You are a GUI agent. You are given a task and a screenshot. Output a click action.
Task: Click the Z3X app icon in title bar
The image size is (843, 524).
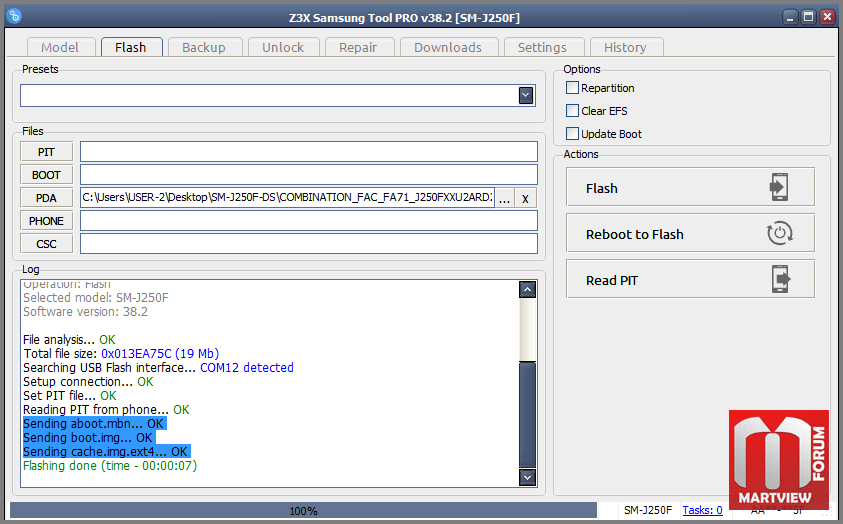14,16
